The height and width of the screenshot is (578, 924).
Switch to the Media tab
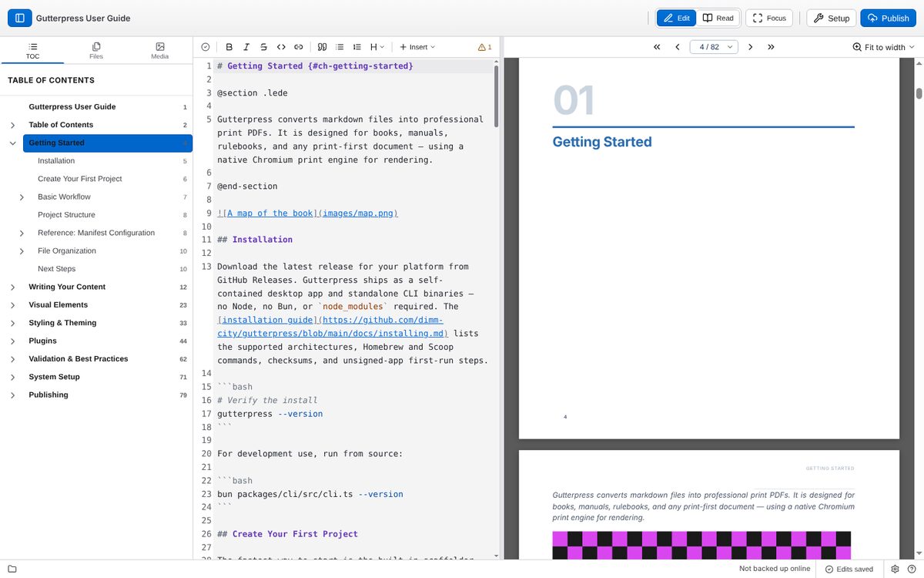click(x=160, y=51)
